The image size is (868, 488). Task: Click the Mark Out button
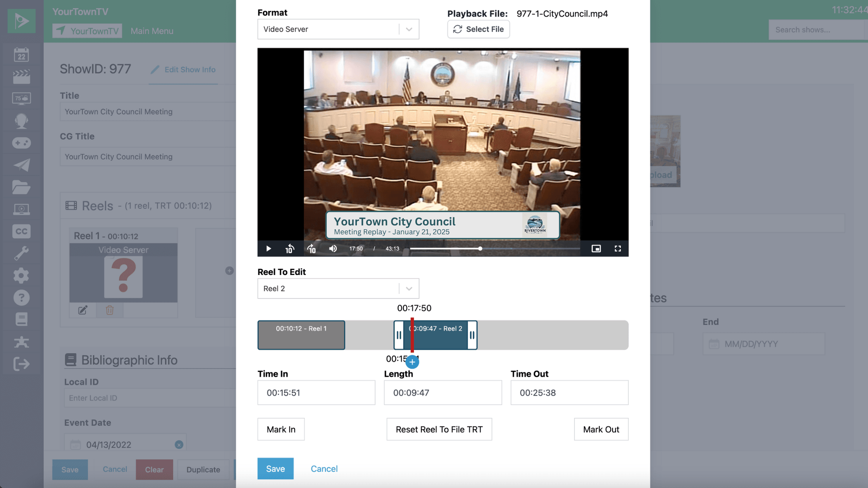[601, 430]
